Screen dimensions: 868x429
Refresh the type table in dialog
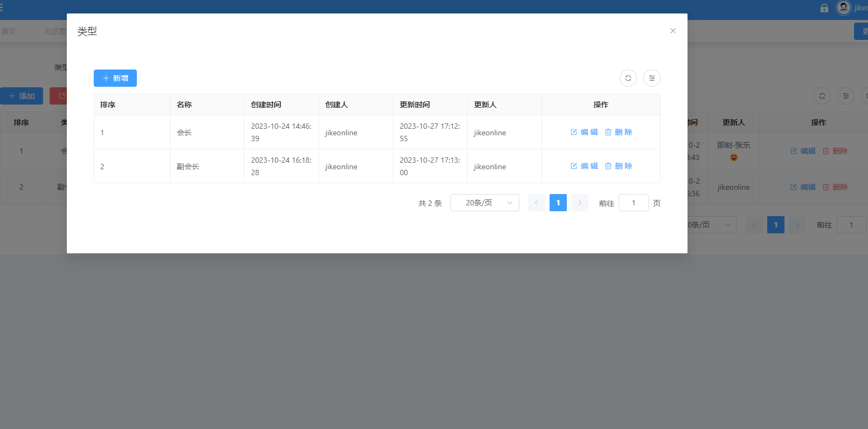(628, 78)
